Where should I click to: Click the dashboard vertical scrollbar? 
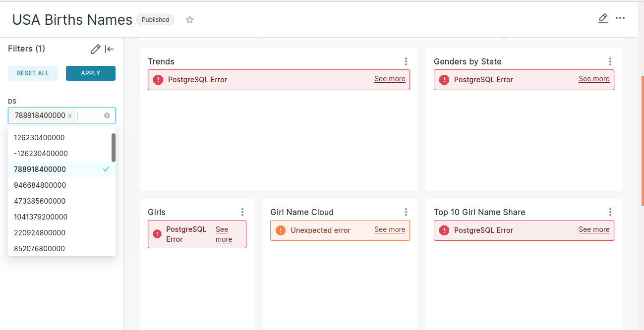[643, 141]
